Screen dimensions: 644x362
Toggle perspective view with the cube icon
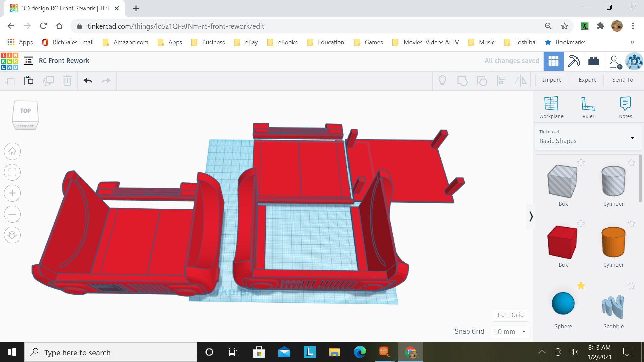[12, 235]
